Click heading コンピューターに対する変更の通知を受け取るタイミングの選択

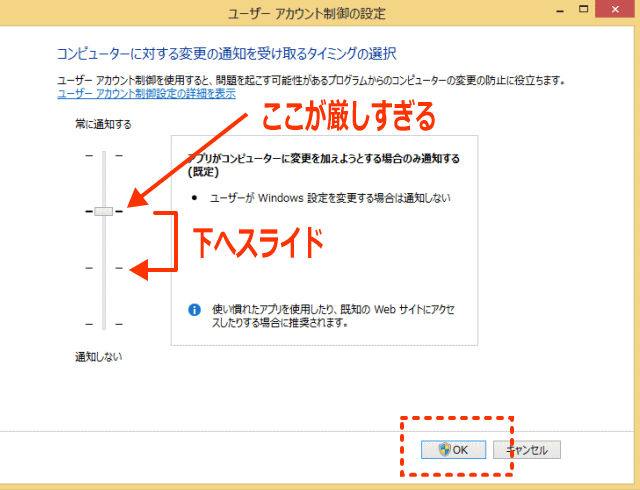click(x=227, y=53)
